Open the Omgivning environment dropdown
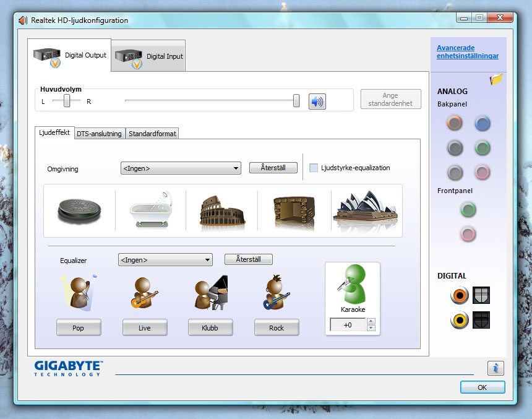 [181, 168]
